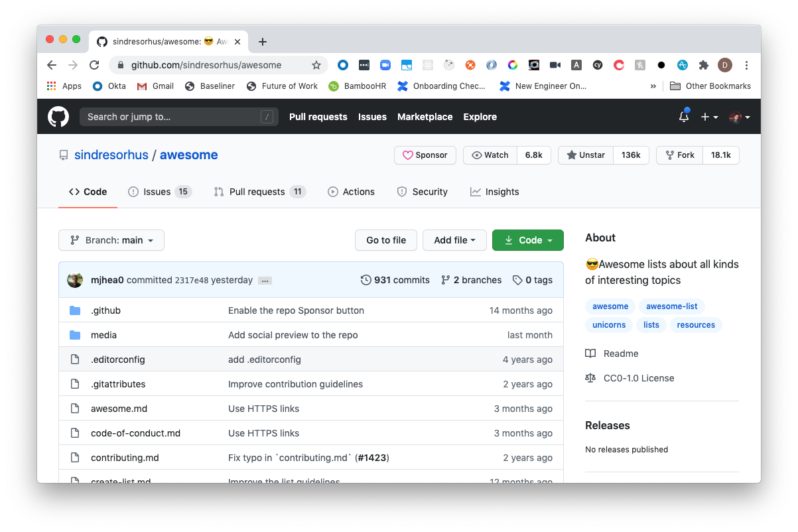Click Issues in top navigation
Image resolution: width=798 pixels, height=532 pixels.
pos(372,117)
